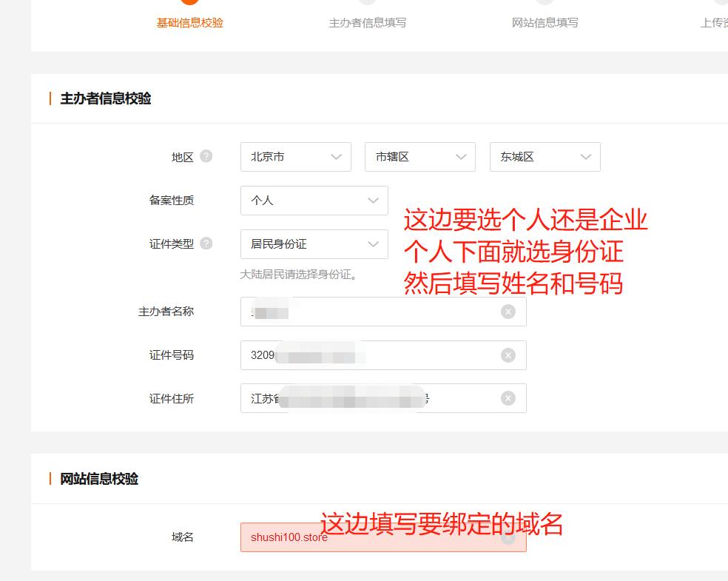Screen dimensions: 728x581
Task: Clear the 主办者名称 input with its X icon
Action: 508,312
